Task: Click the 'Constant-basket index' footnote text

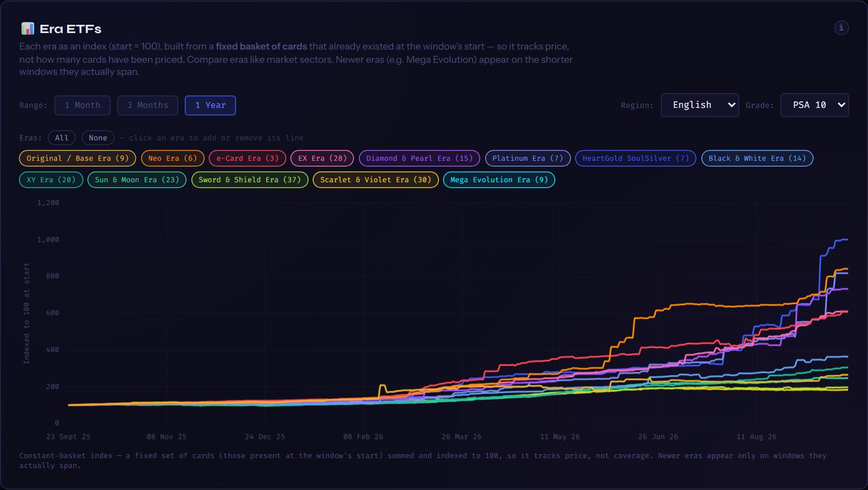Action: 65,455
